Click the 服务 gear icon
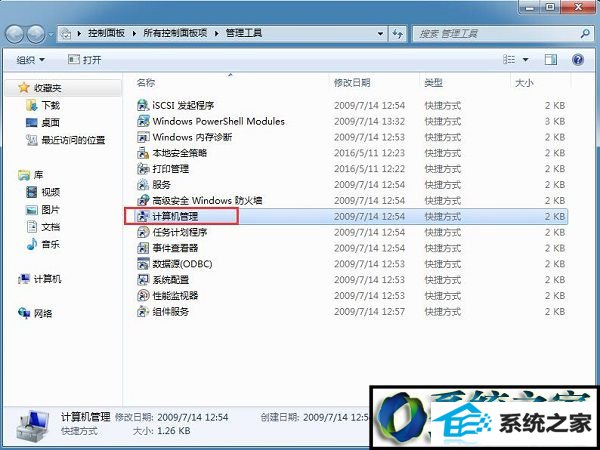 143,185
